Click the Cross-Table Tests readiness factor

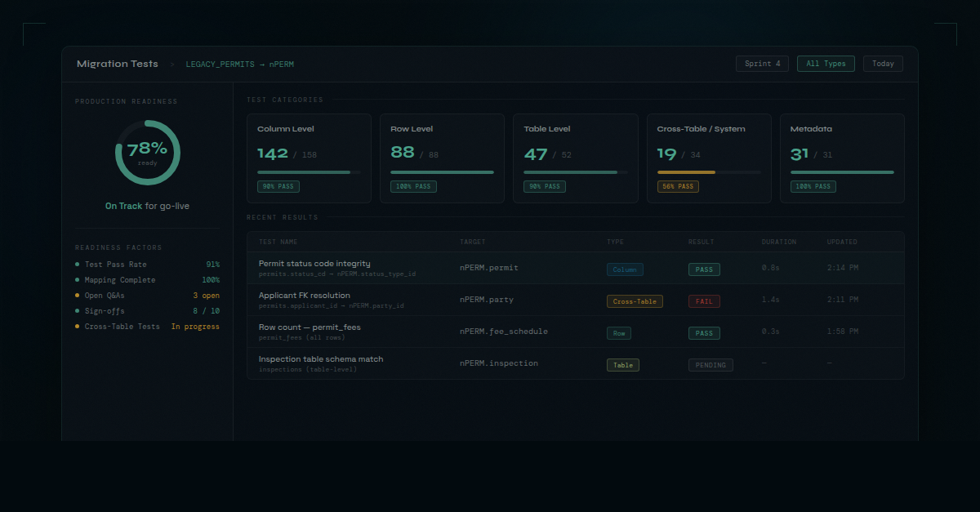[147, 327]
